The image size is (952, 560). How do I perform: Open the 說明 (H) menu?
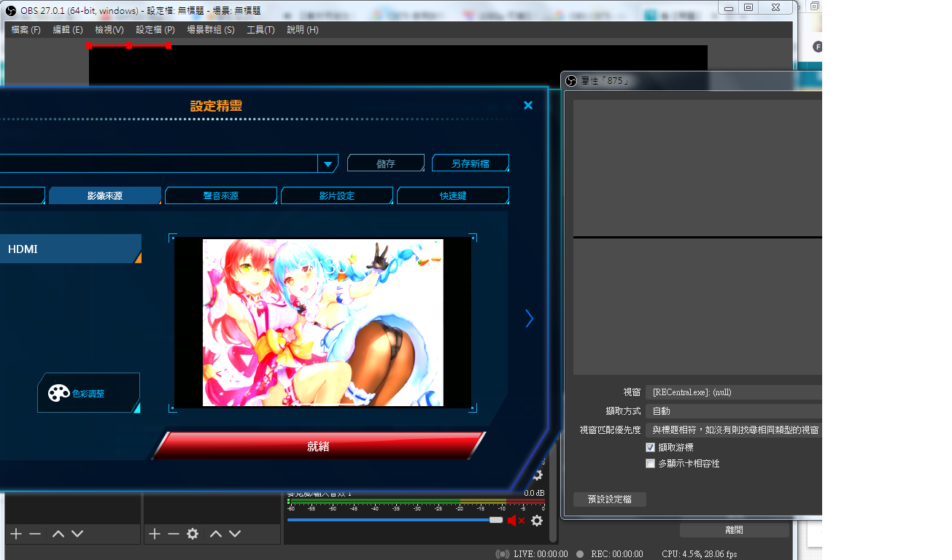[303, 30]
